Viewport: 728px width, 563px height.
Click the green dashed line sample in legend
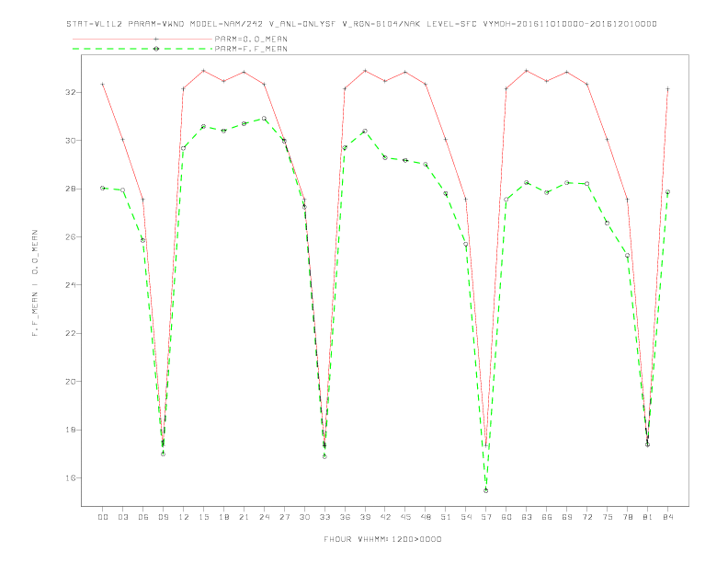142,49
